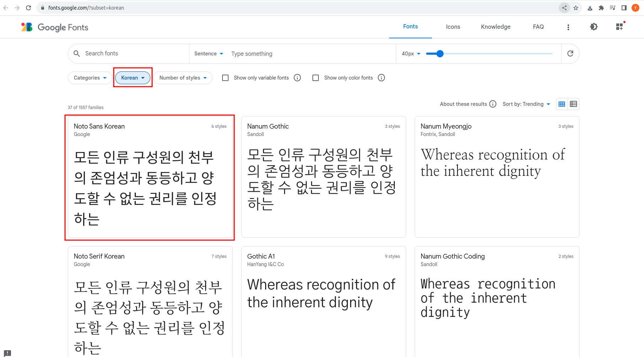Enable Show only color fonts checkbox
Image resolution: width=644 pixels, height=357 pixels.
click(x=316, y=78)
